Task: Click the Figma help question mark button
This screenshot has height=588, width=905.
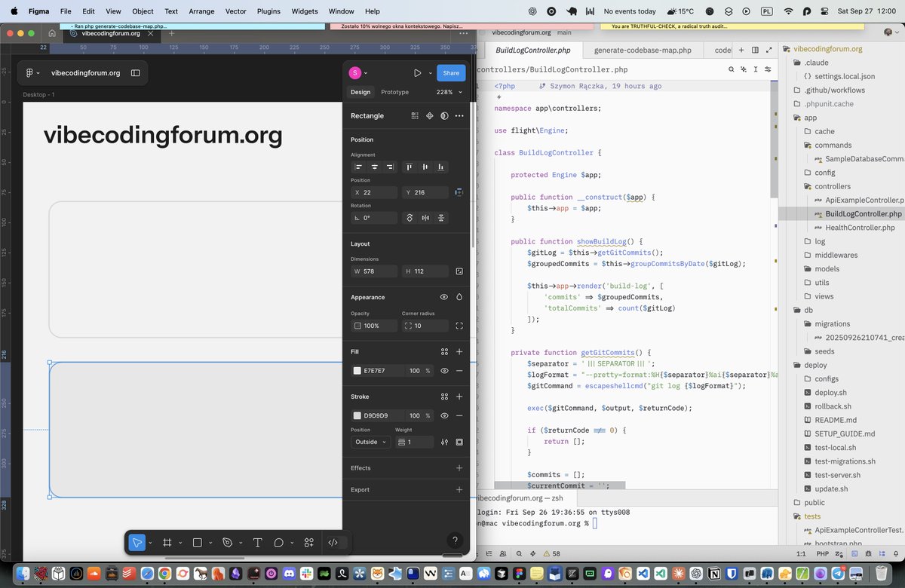Action: click(454, 541)
